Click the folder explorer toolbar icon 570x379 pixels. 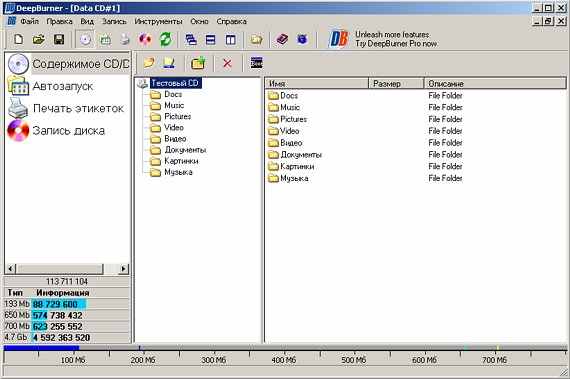click(x=256, y=40)
